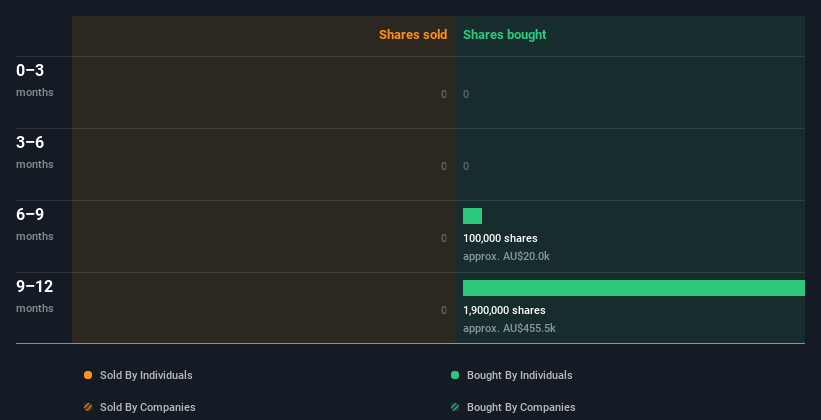Screen dimensions: 821x420
Task: Click the approx. AU$455.5k value
Action: pos(509,328)
